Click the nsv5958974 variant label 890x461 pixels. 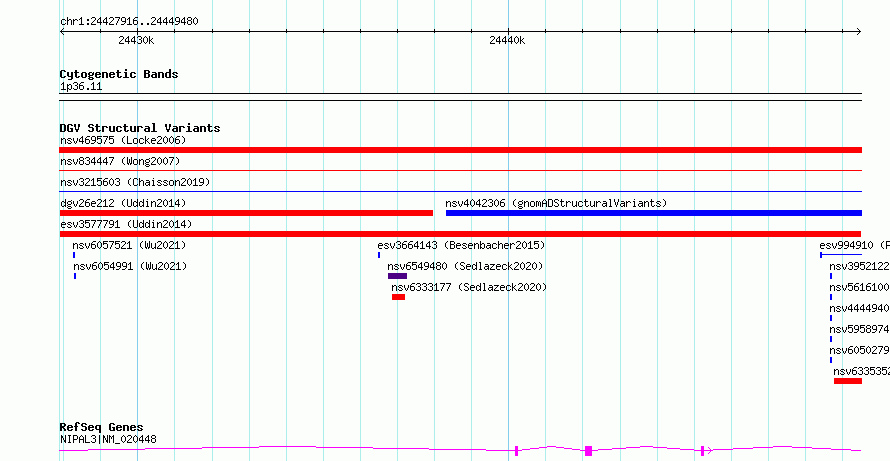point(859,329)
